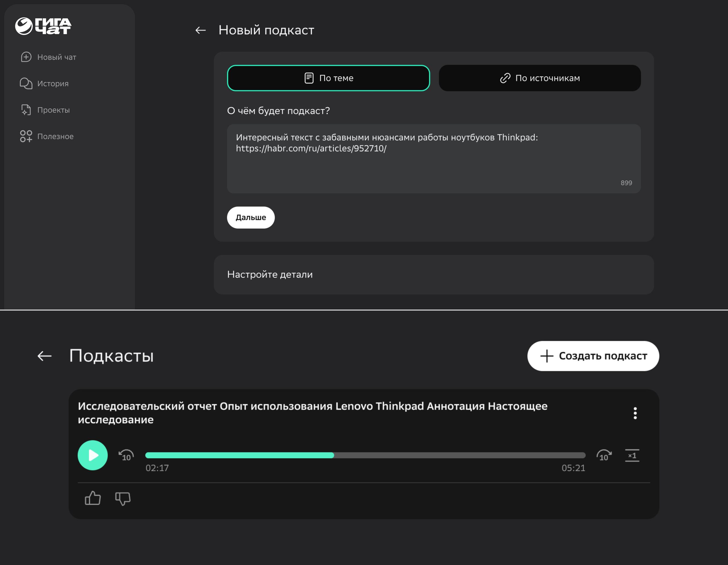Dislike the podcast with thumbs down

(x=123, y=499)
